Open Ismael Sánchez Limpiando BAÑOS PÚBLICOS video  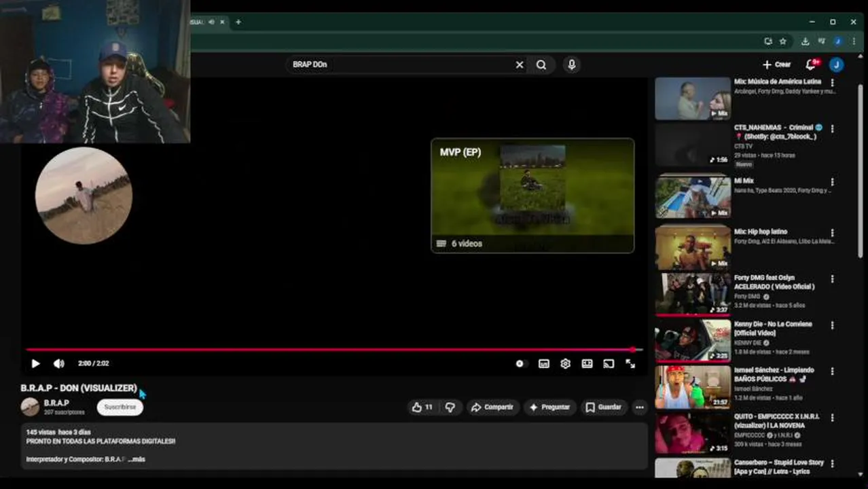[x=774, y=375]
